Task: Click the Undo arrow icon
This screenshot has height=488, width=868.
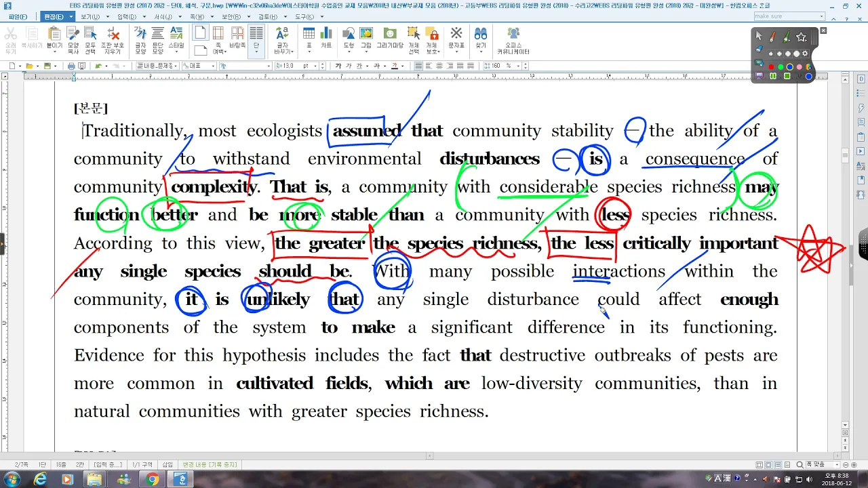Action: (98, 66)
